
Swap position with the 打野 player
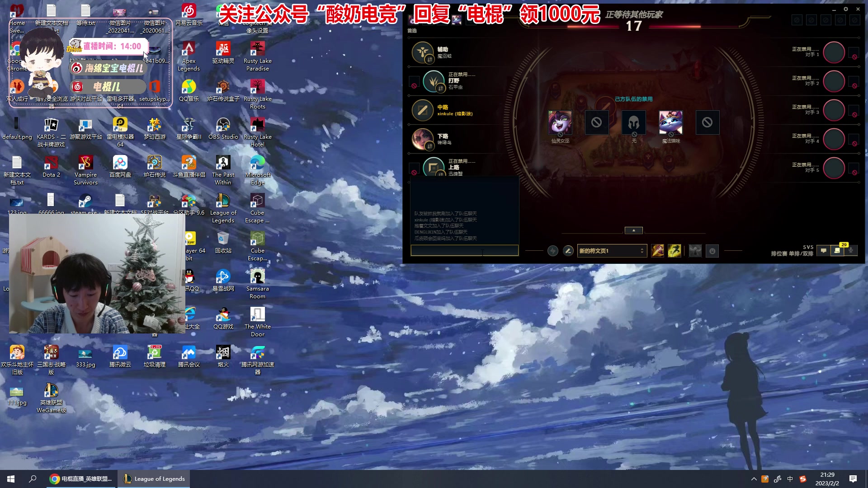(441, 88)
